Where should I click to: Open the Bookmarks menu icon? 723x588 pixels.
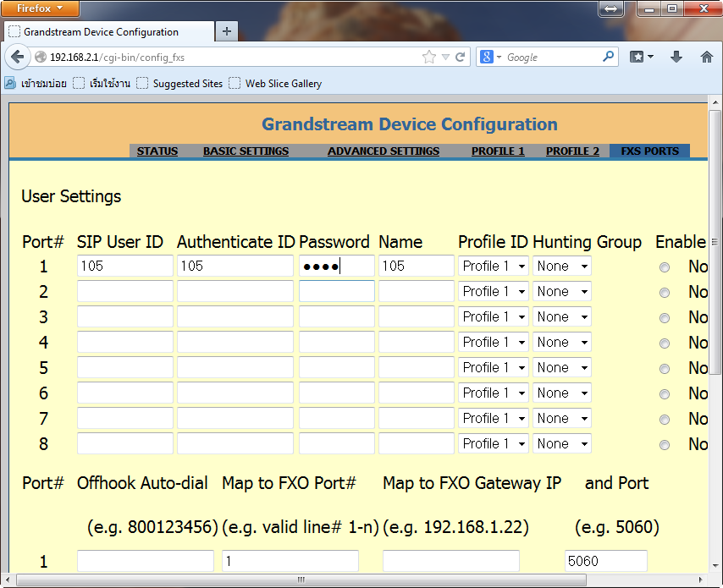click(642, 57)
